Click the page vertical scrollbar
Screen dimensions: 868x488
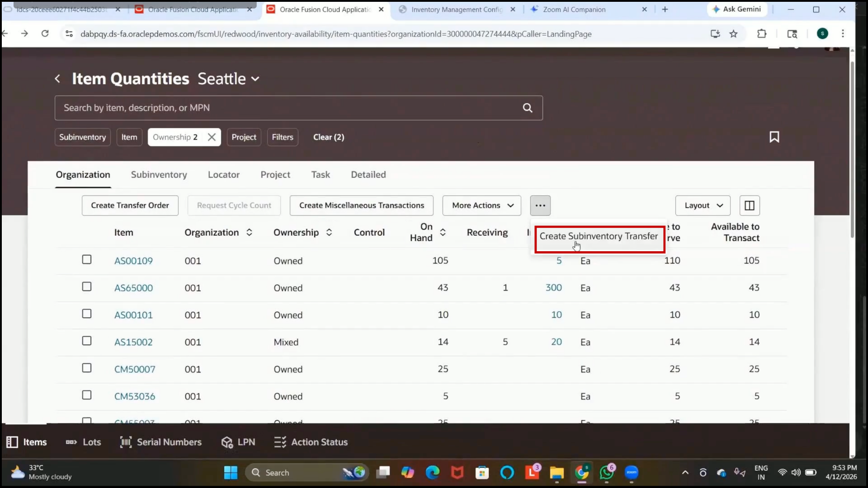852,149
